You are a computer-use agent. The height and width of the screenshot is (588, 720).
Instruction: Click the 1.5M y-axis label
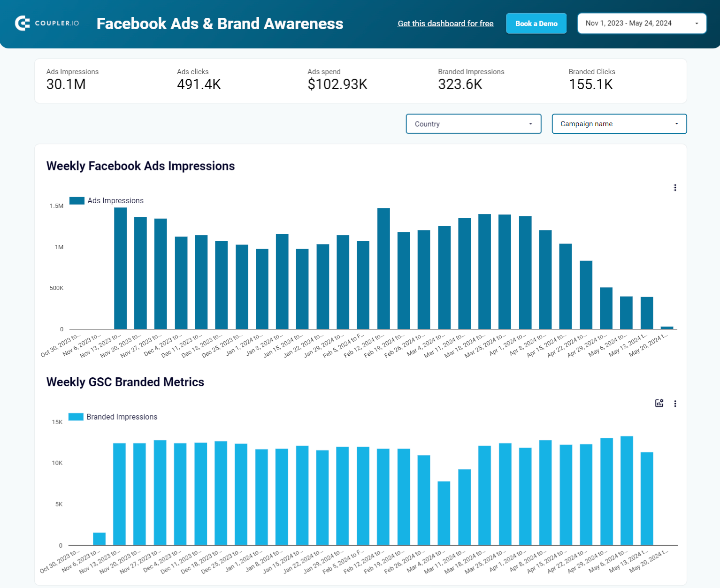(57, 206)
